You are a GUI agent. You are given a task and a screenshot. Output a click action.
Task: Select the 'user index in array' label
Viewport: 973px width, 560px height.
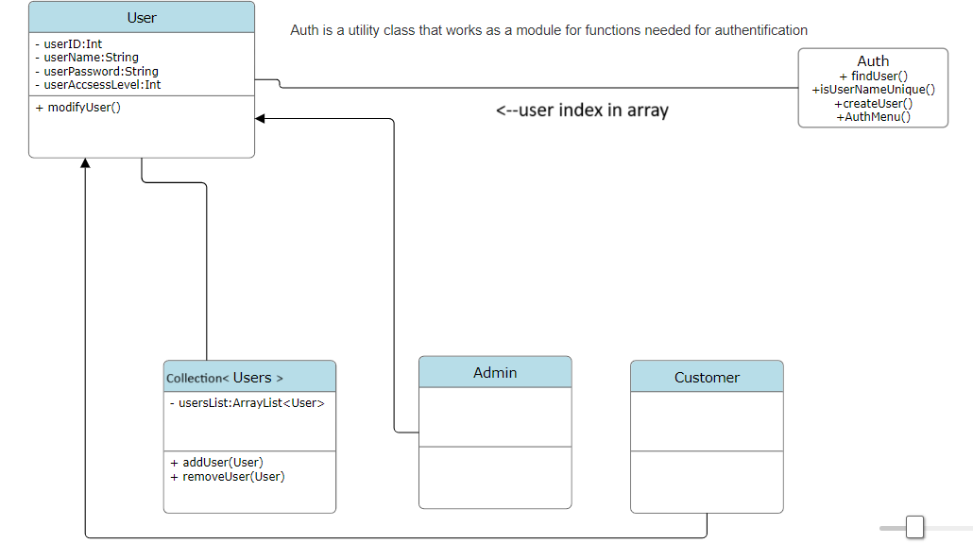[582, 110]
